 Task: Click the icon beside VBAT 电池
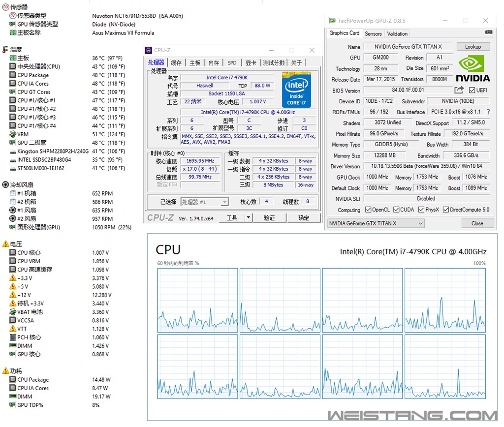point(13,312)
